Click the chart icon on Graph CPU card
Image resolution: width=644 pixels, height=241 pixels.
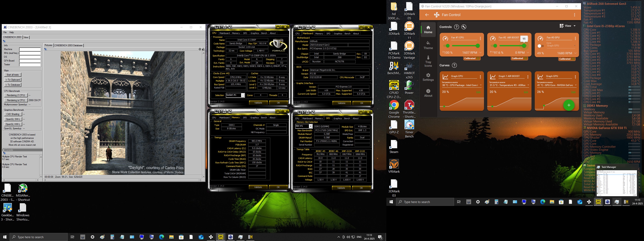[x=445, y=77]
